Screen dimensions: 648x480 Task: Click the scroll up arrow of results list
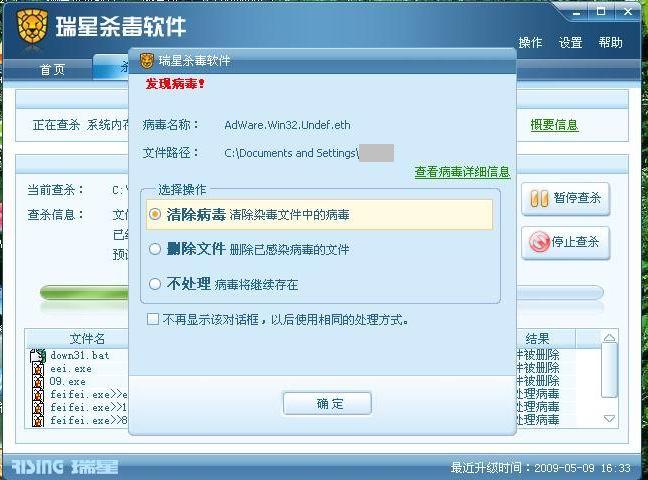pos(609,337)
